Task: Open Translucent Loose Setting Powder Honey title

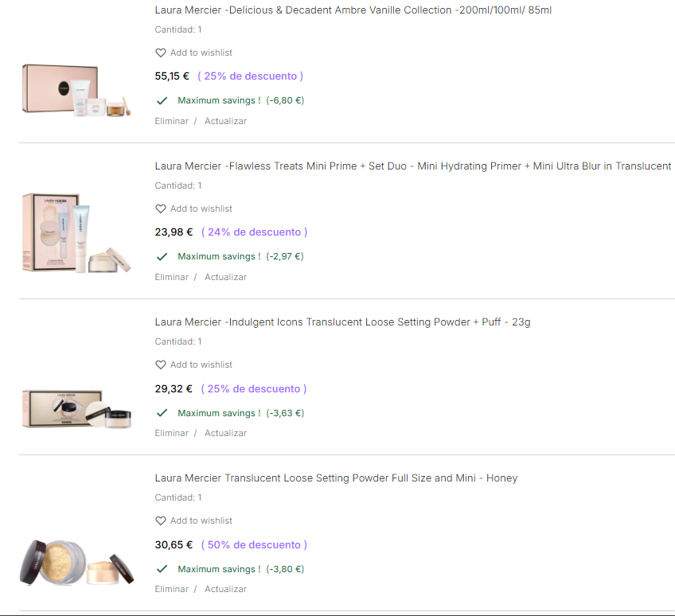Action: pos(336,478)
